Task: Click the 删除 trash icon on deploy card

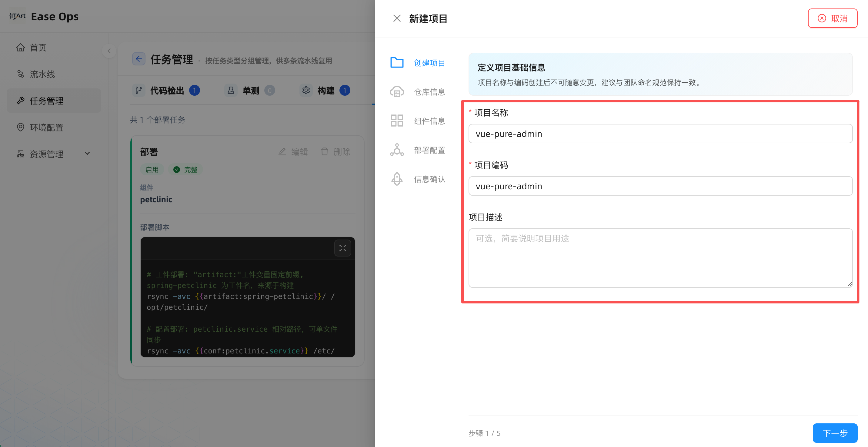Action: point(324,152)
